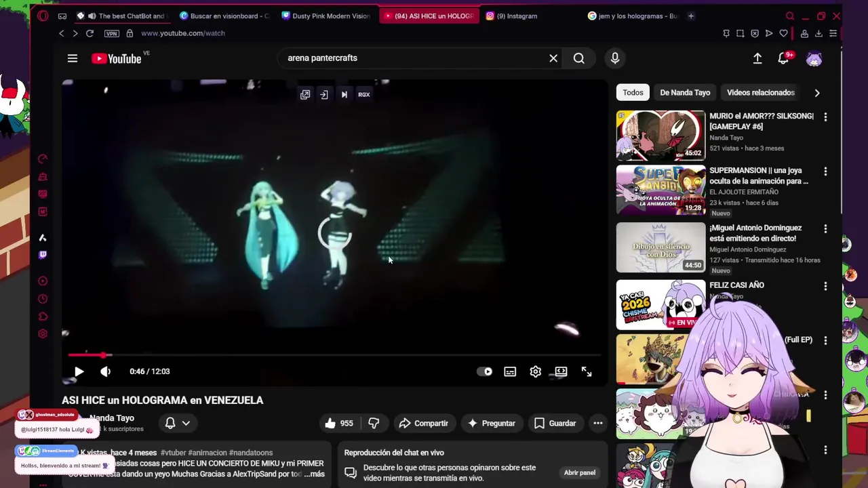Image resolution: width=868 pixels, height=488 pixels.
Task: Open the account avatar menu
Action: (x=814, y=58)
